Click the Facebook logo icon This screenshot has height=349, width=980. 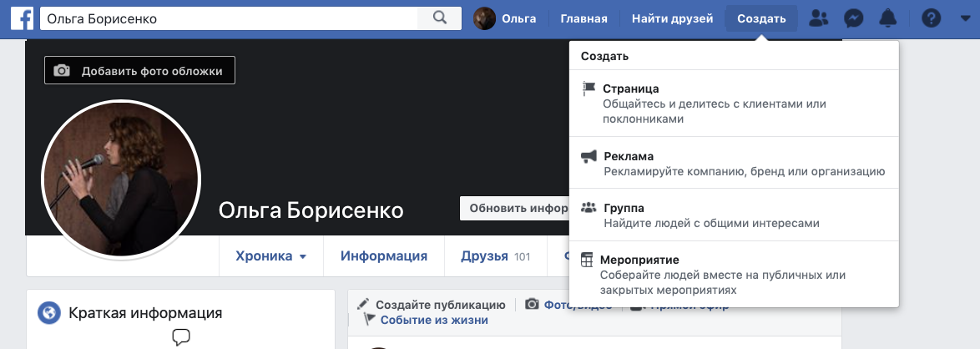[x=22, y=18]
